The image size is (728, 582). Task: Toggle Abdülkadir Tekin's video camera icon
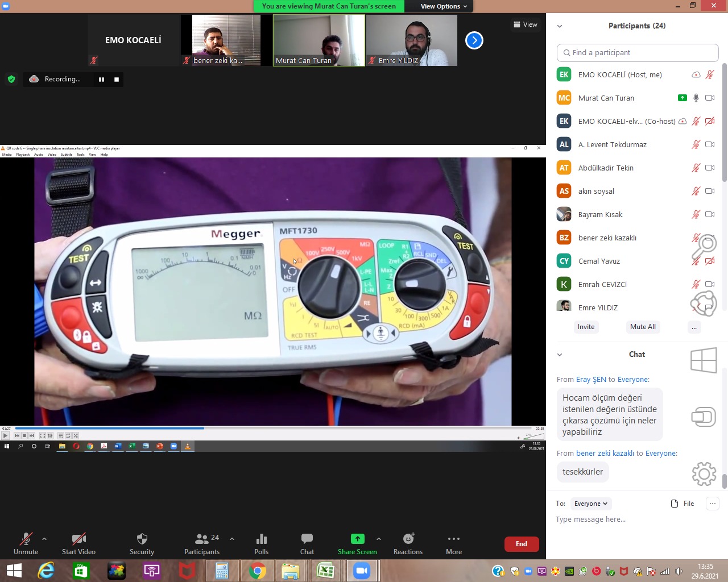coord(710,168)
